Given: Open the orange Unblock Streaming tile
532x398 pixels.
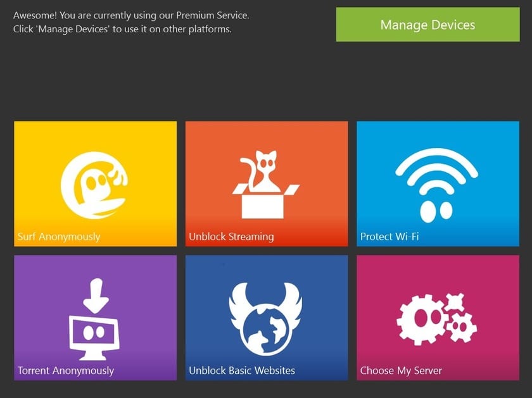Looking at the screenshot, I should [267, 183].
